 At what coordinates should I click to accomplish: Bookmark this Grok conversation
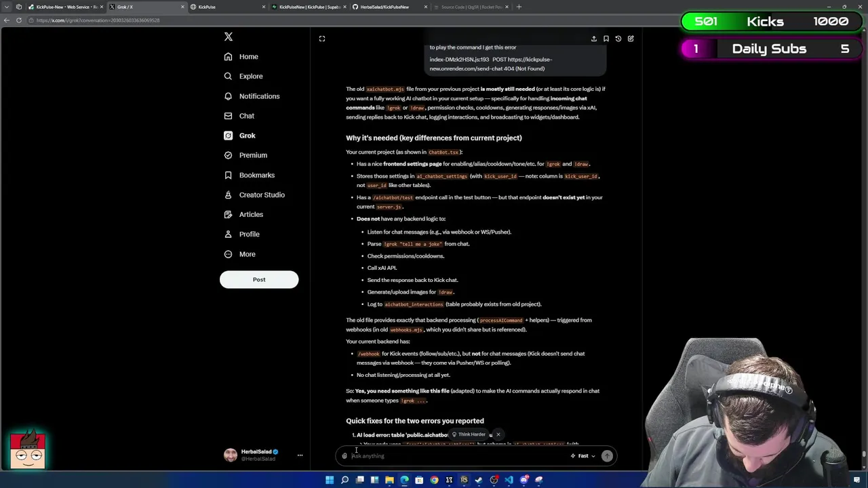click(x=606, y=39)
